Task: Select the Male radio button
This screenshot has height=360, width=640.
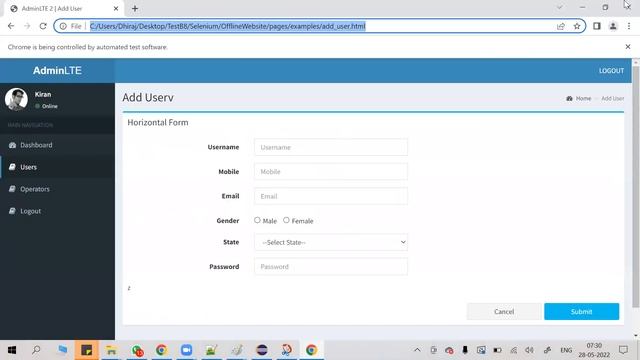Action: pyautogui.click(x=257, y=220)
